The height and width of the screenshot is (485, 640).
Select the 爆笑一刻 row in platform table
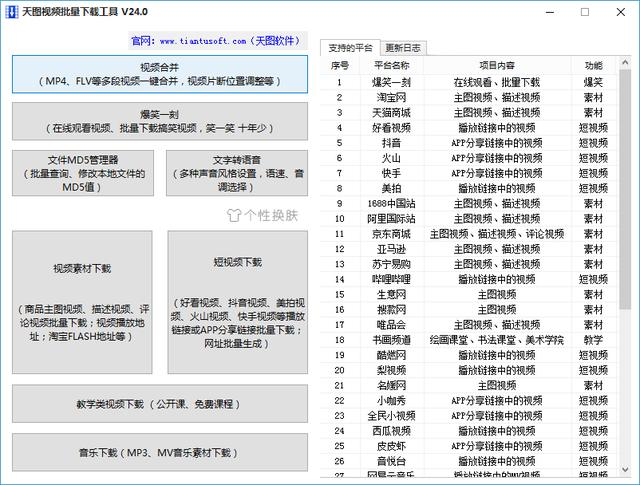(469, 82)
